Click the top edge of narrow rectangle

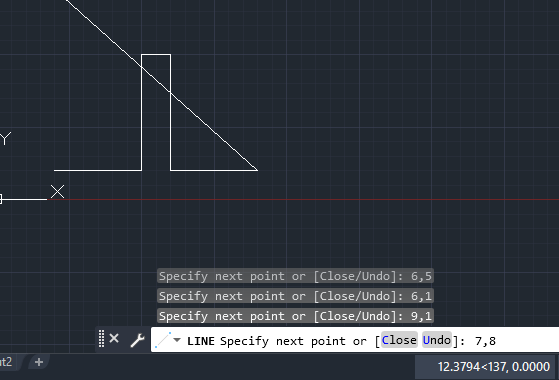[x=156, y=55]
